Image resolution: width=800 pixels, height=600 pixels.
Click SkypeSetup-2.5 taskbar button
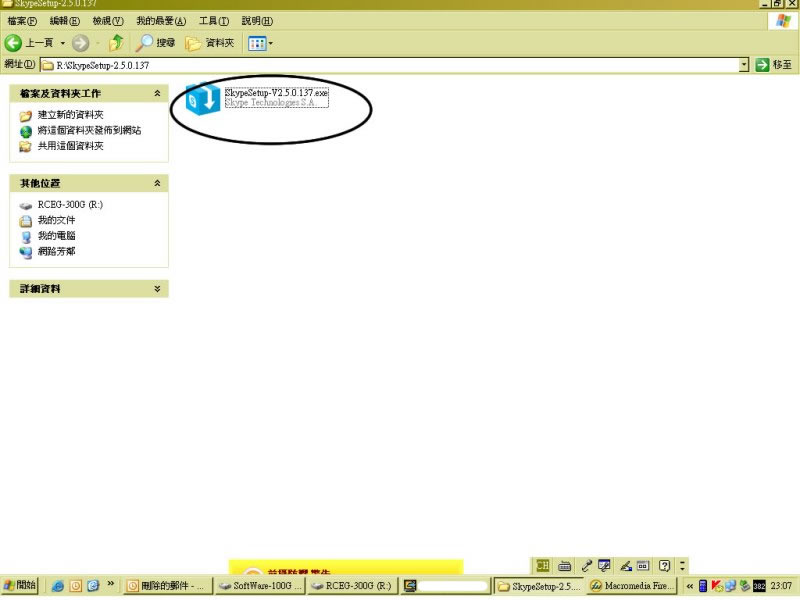540,586
